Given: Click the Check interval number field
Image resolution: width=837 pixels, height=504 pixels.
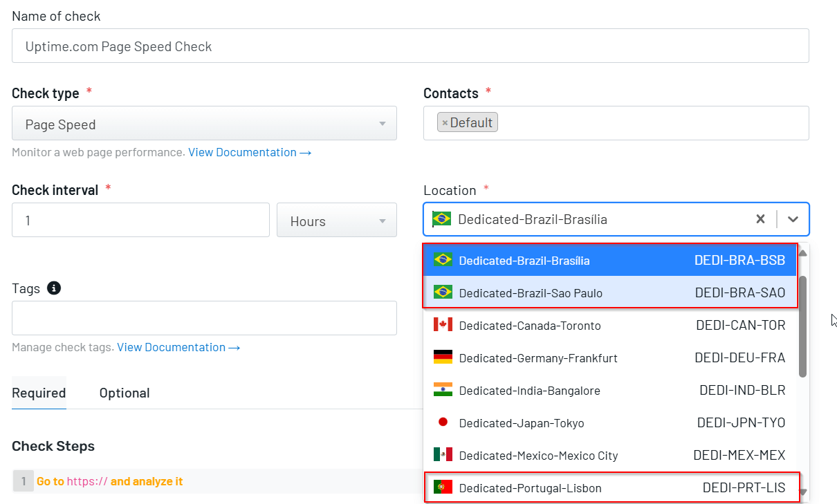Looking at the screenshot, I should pos(140,221).
